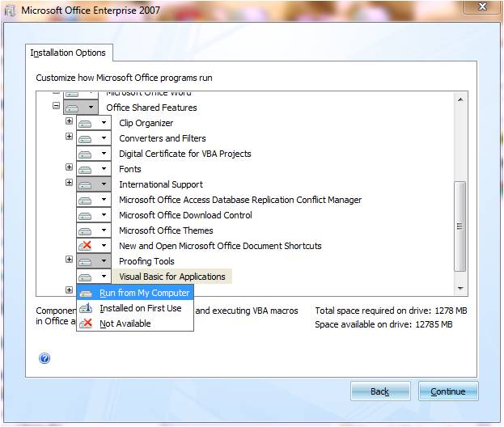This screenshot has width=504, height=427.
Task: Click the drive icon next to Clip Organizer
Action: tap(85, 124)
